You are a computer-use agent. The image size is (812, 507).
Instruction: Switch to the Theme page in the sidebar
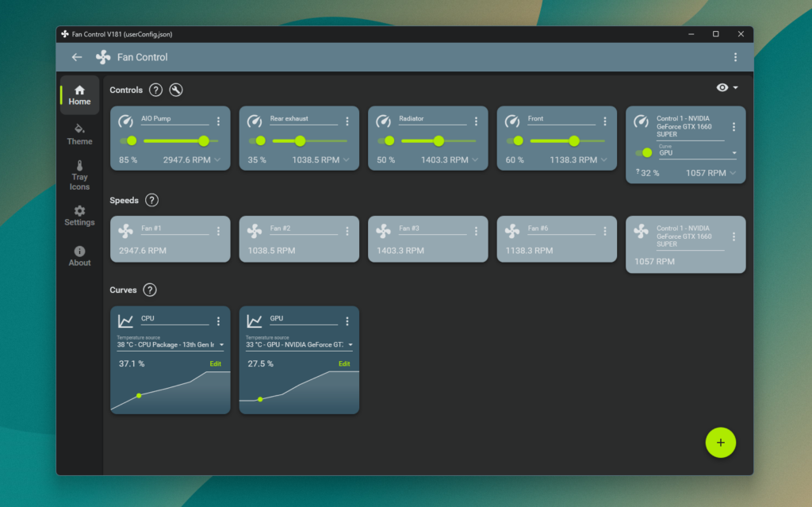pos(79,133)
